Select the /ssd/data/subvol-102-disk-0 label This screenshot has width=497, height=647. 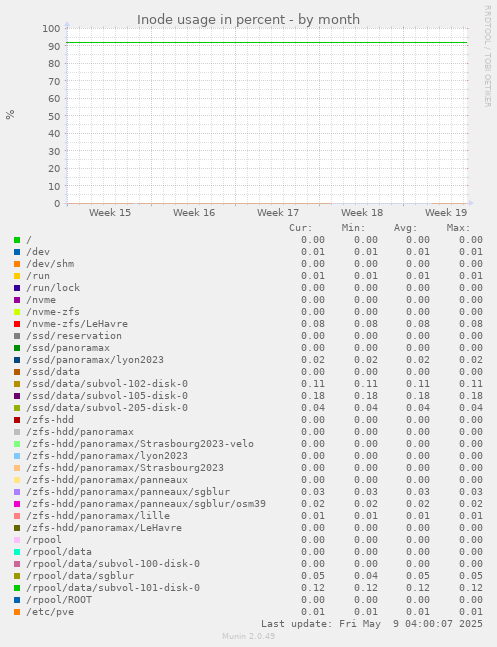[x=107, y=384]
